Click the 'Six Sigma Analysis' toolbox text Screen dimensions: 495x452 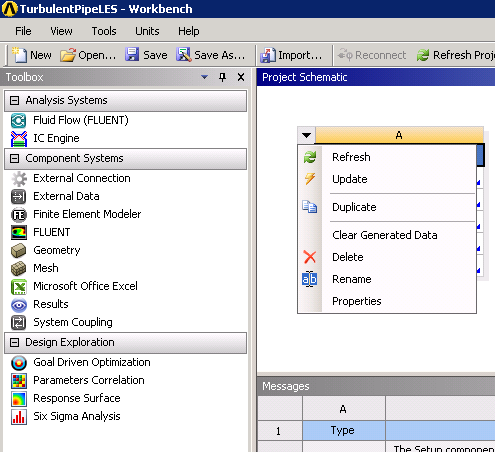pyautogui.click(x=77, y=416)
